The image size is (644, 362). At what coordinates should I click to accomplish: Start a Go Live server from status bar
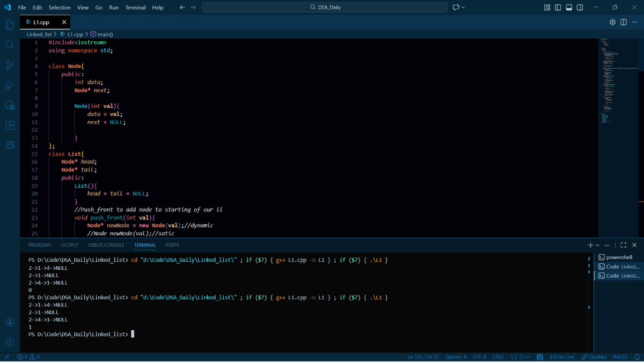(561, 356)
